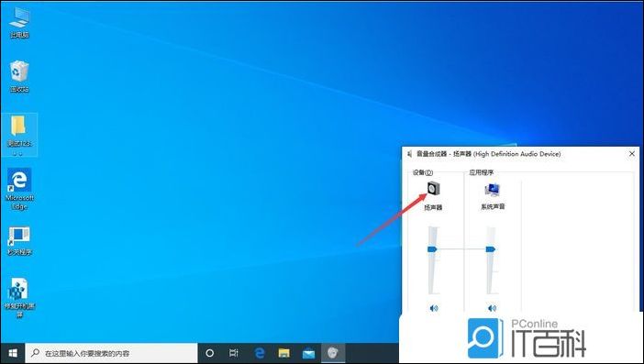Launch Edge from the taskbar

coord(260,353)
